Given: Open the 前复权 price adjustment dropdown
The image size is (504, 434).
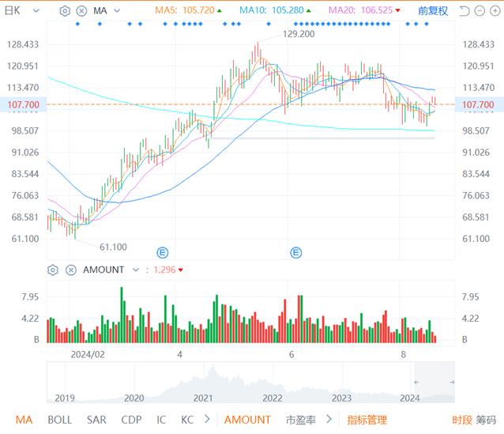Looking at the screenshot, I should point(433,11).
